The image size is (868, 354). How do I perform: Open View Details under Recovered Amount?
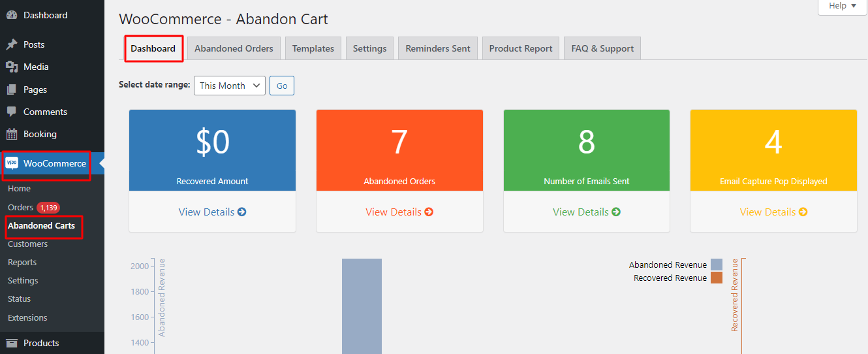[x=212, y=212]
